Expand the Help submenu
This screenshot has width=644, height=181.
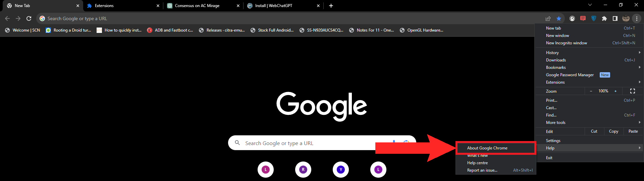589,148
